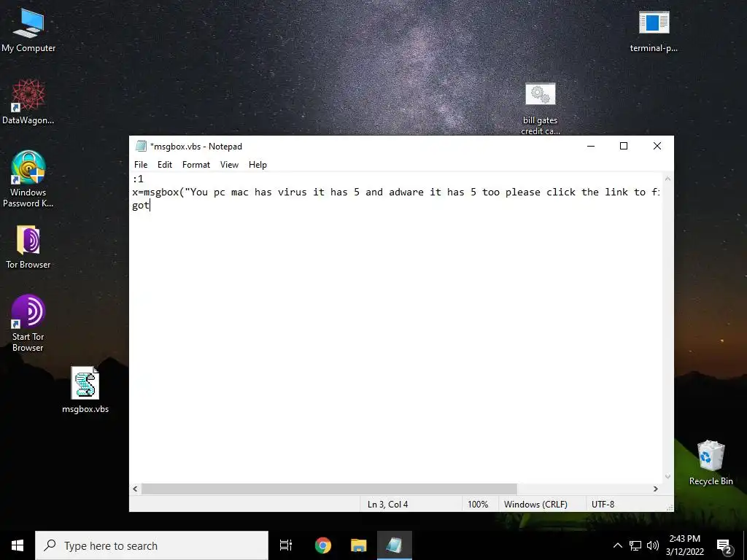Click "Ln 3, Col 4" status entry
The width and height of the screenshot is (747, 560).
388,505
